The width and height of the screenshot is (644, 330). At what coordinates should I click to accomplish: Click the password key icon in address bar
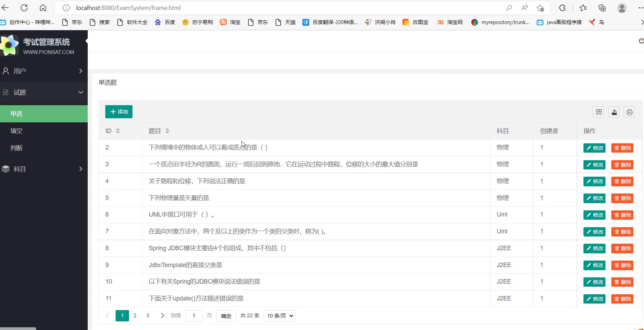point(509,8)
